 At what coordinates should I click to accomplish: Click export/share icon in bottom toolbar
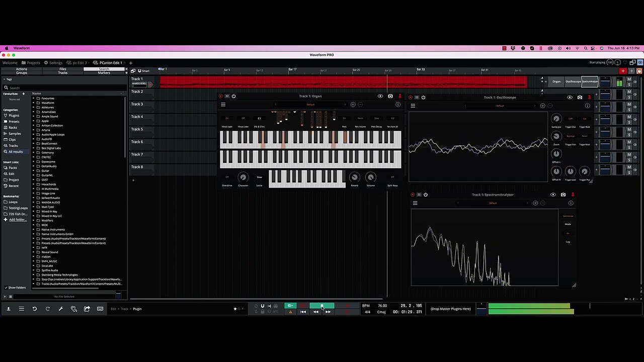pyautogui.click(x=87, y=309)
